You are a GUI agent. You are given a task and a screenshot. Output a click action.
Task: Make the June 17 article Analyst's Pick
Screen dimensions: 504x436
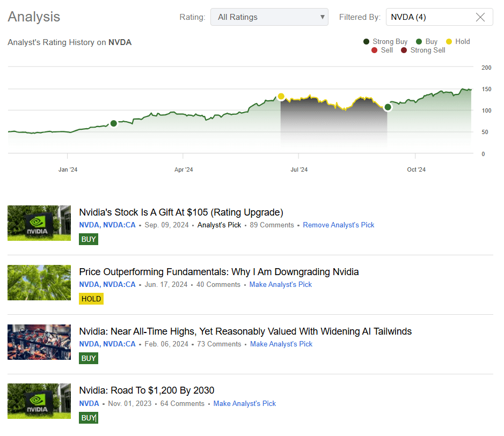pos(280,285)
